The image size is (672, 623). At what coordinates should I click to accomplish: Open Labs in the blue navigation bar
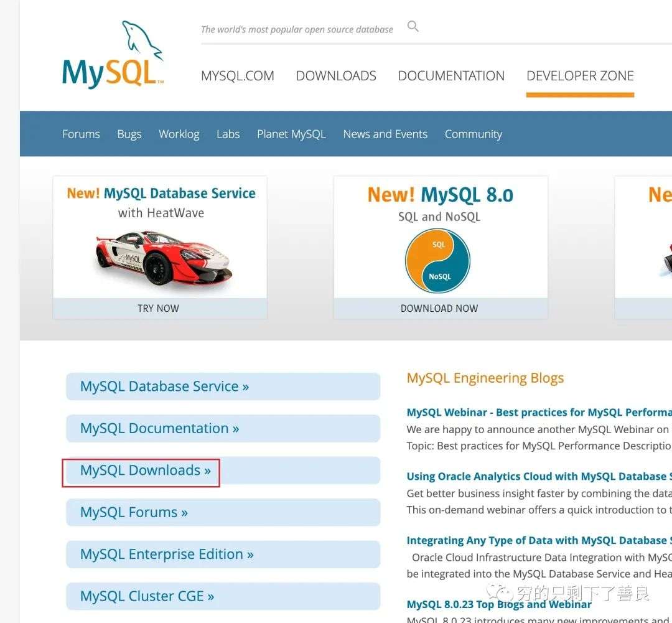click(x=228, y=134)
